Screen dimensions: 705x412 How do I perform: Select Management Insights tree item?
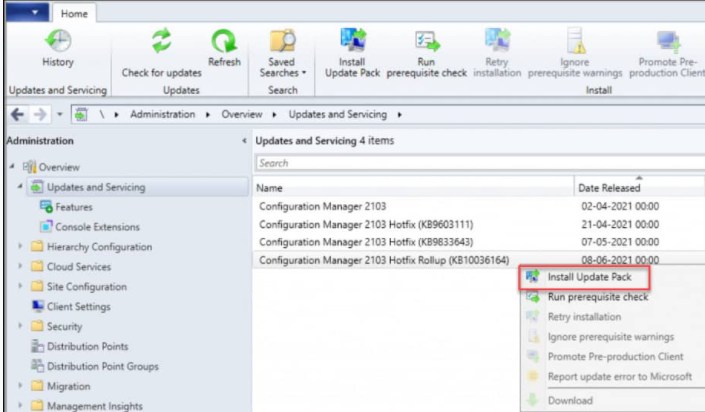coord(94,405)
